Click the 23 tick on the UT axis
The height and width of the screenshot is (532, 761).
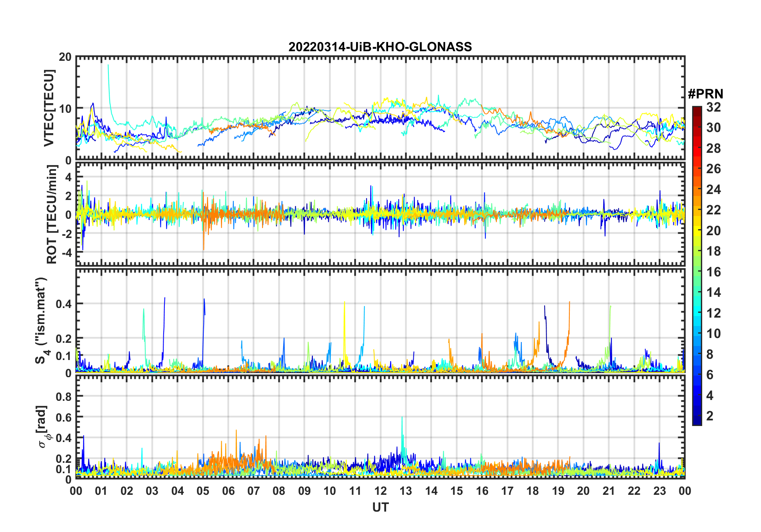659,490
